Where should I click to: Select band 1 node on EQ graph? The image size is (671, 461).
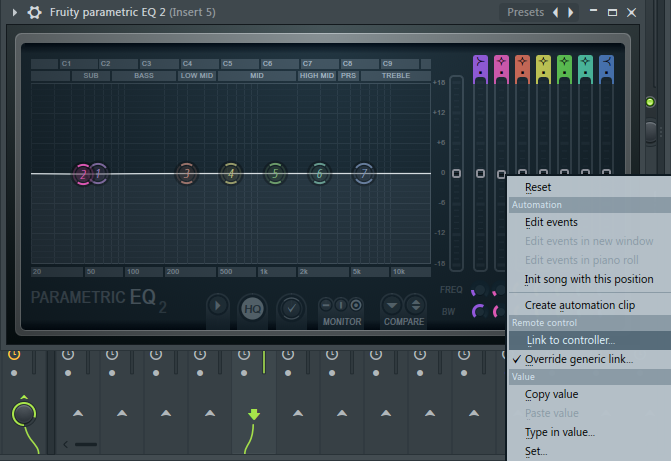pos(99,173)
